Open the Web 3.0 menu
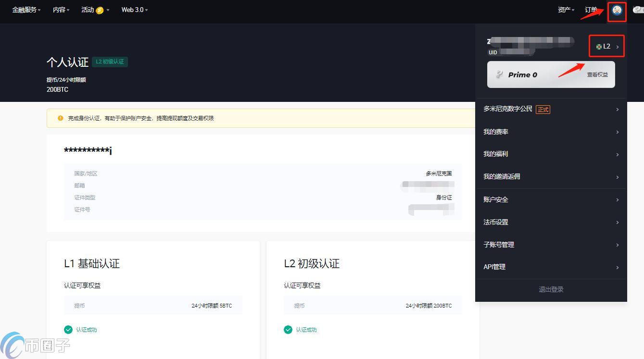This screenshot has height=359, width=644. pyautogui.click(x=133, y=9)
